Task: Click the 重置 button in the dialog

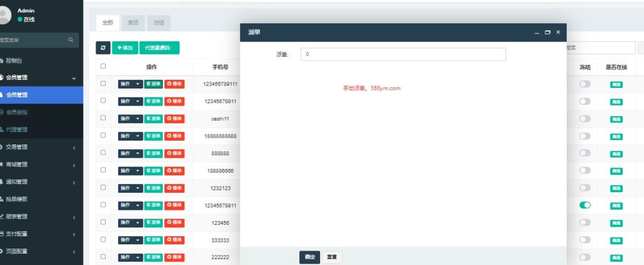Action: pyautogui.click(x=332, y=257)
